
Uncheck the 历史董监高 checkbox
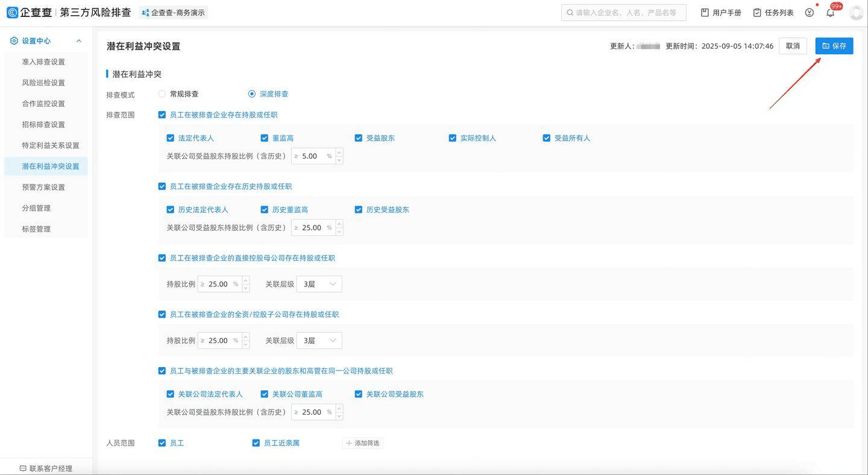pyautogui.click(x=264, y=210)
